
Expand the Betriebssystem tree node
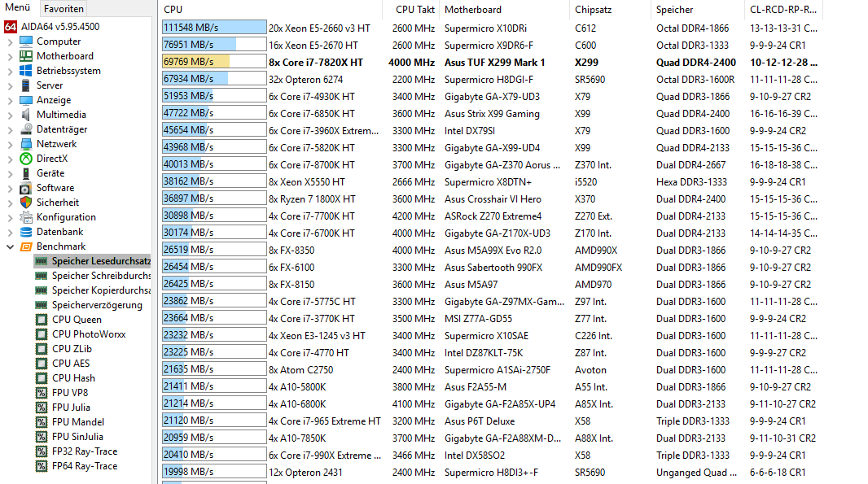tap(10, 71)
